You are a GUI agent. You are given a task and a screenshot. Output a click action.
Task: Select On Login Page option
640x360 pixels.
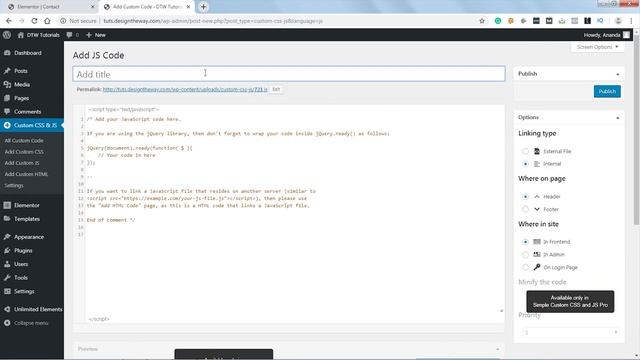[x=525, y=267]
